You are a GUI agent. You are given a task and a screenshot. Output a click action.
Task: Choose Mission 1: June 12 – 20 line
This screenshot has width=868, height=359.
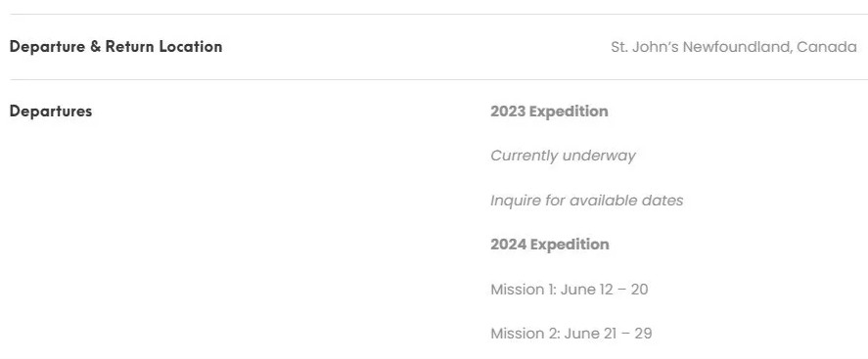[x=570, y=290]
